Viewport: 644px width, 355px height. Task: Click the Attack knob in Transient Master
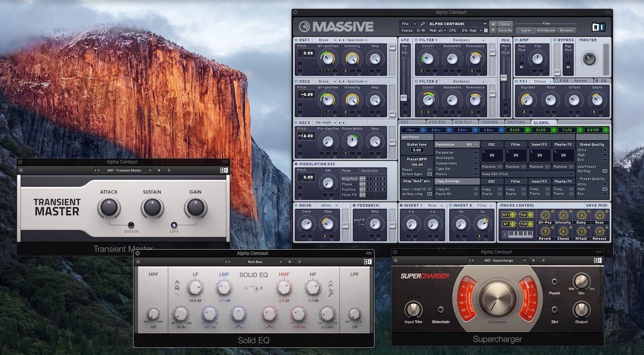[108, 208]
